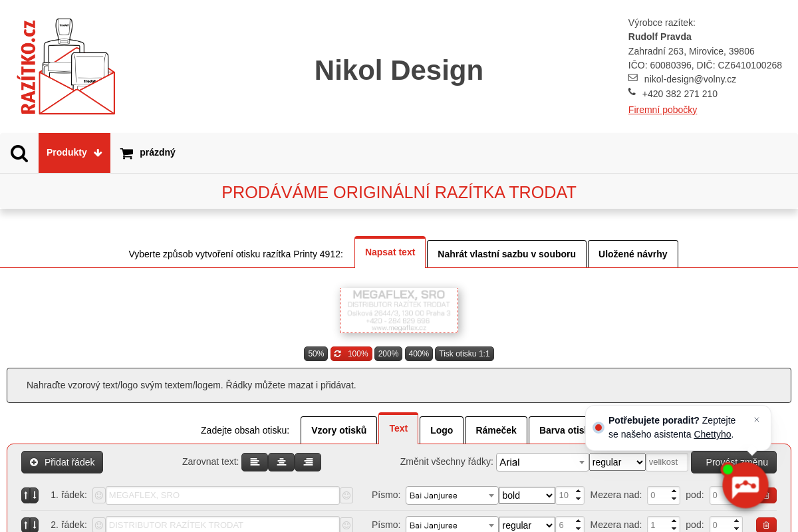Image resolution: width=798 pixels, height=532 pixels.
Task: Open the Chetty chat assistant bubble
Action: [745, 486]
